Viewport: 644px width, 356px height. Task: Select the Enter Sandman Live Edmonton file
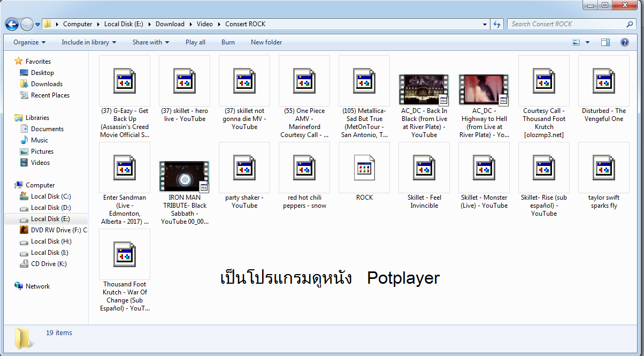(x=125, y=183)
